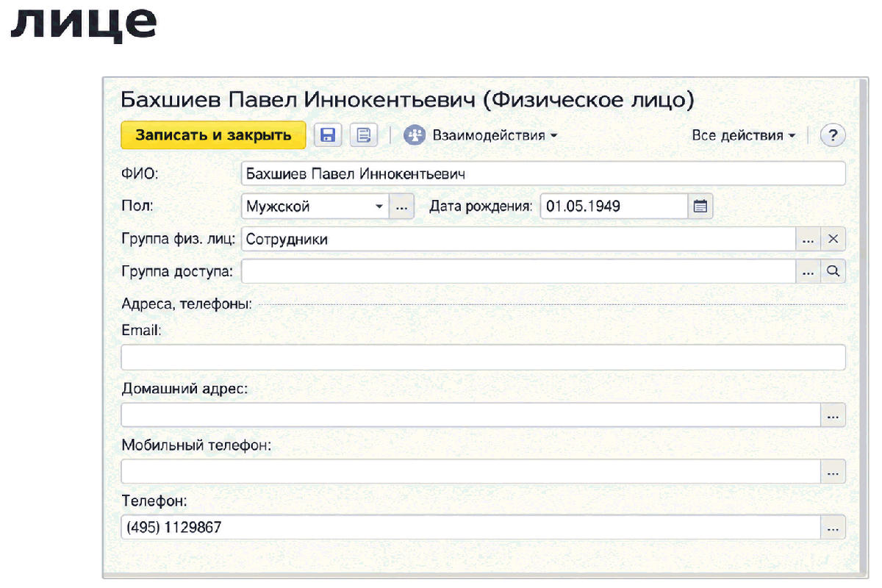Click the Мобильный телефон input field
This screenshot has width=882, height=588.
471,472
